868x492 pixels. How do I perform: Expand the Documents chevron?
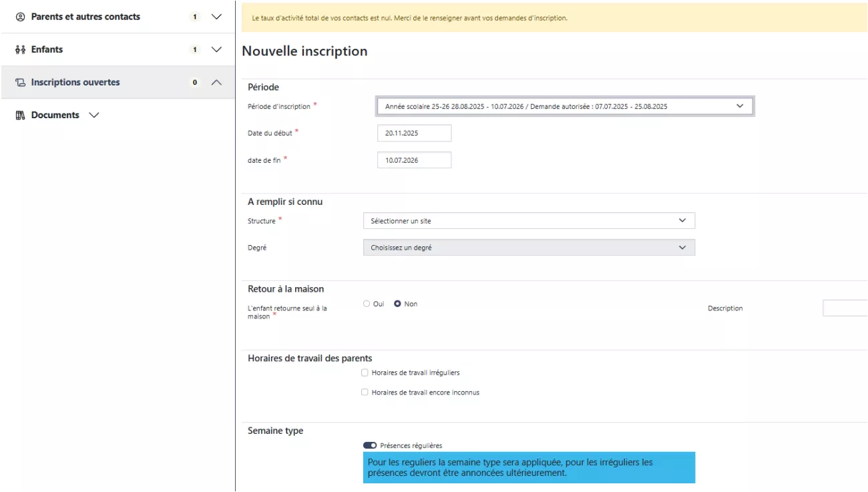pos(93,115)
